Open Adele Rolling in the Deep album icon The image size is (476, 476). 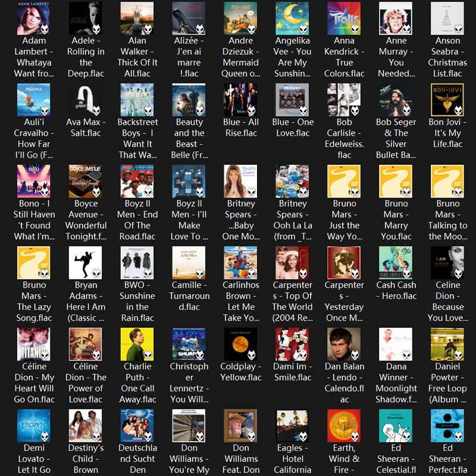pos(85,18)
